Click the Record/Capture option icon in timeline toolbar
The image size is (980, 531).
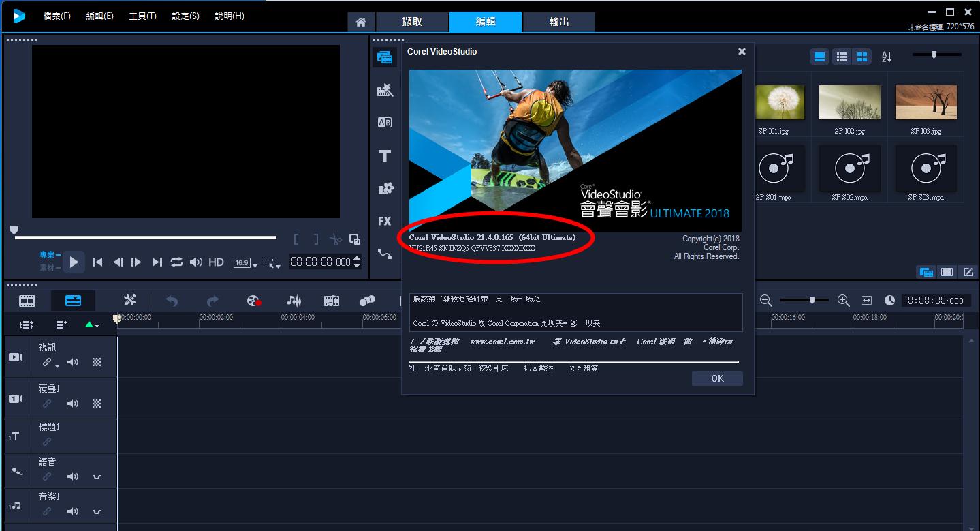coord(254,301)
